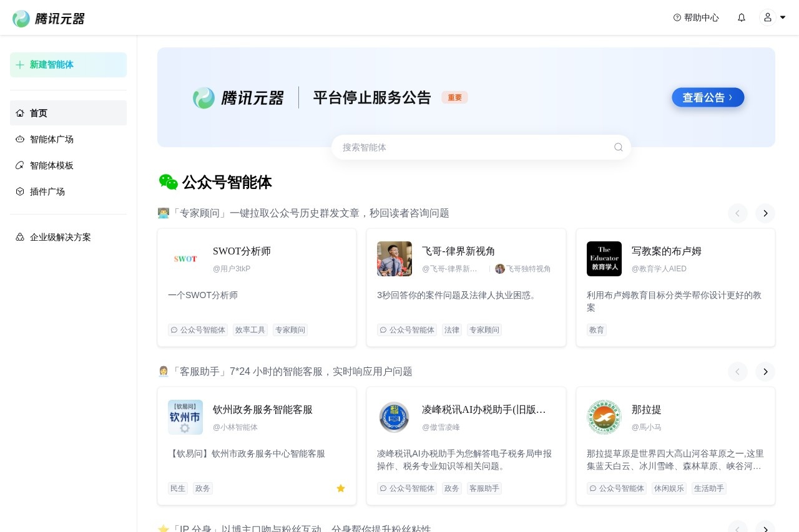Open the notification bell

(x=742, y=17)
